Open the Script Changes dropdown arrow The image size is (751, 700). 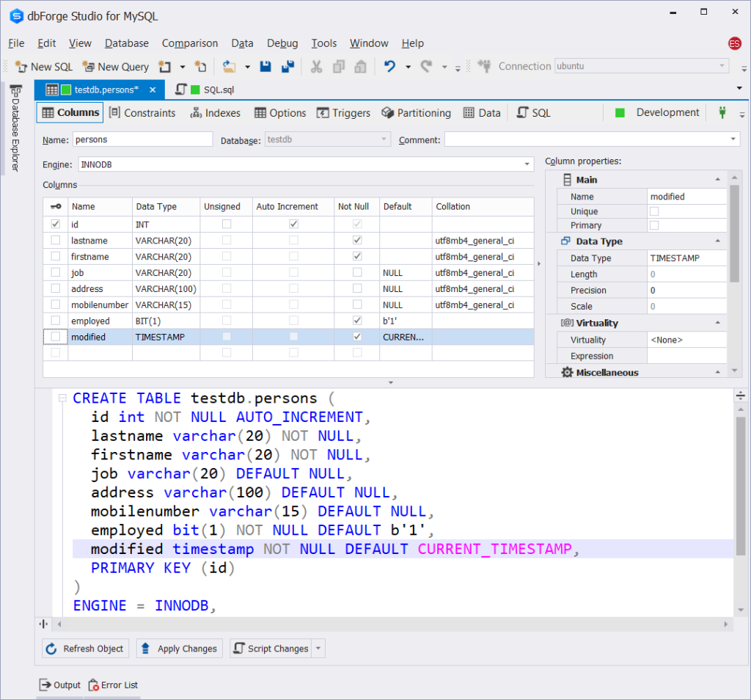318,648
